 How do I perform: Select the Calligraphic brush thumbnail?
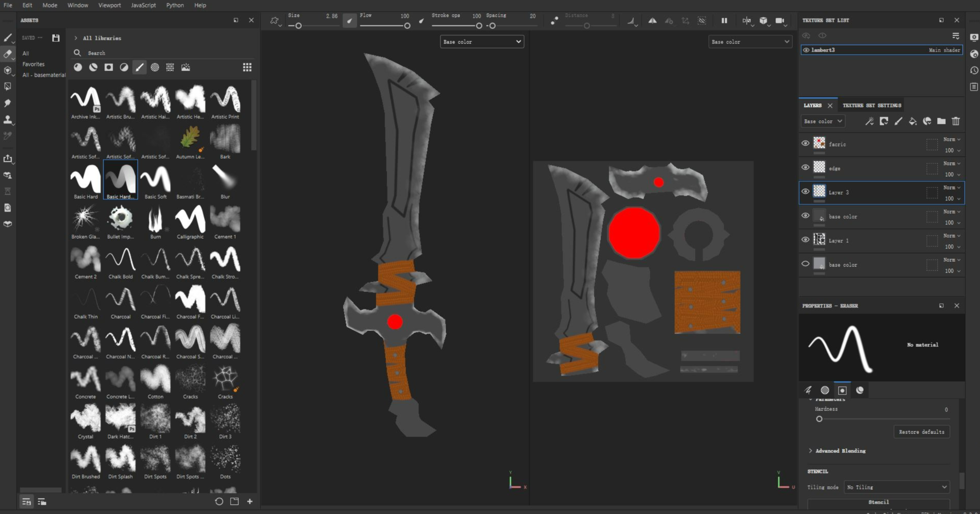pyautogui.click(x=190, y=220)
